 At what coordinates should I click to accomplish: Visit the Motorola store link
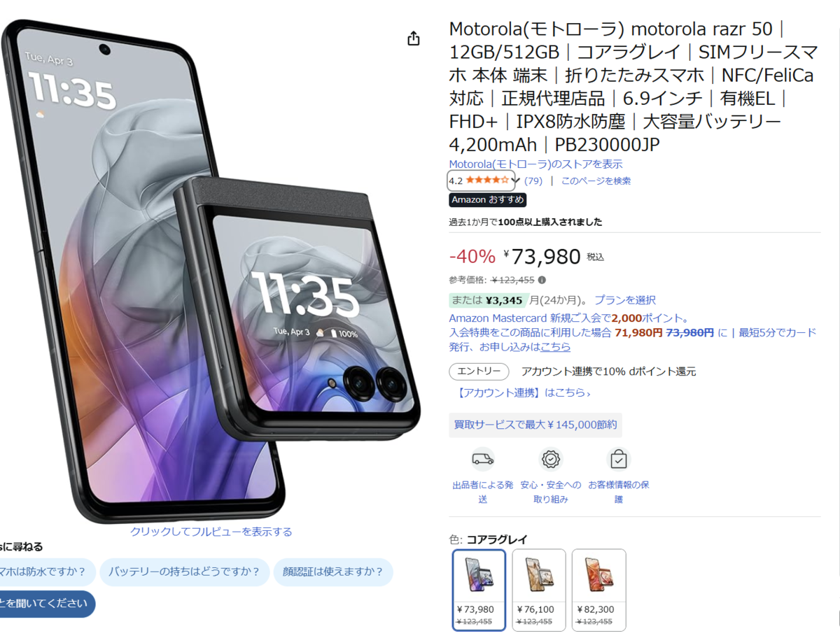pyautogui.click(x=535, y=164)
